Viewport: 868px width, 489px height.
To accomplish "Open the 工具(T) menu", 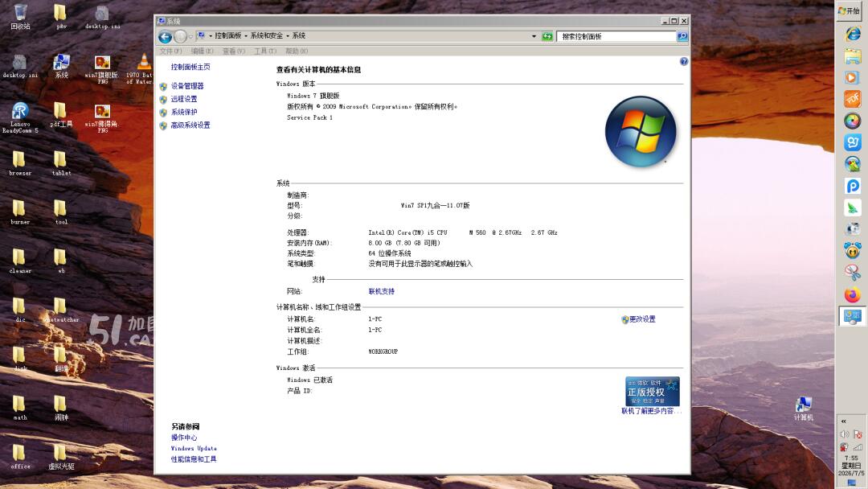I will (265, 51).
